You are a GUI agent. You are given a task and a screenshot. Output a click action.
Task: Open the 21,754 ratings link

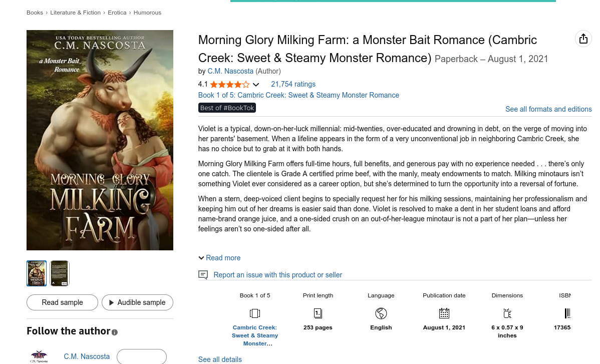[x=293, y=84]
